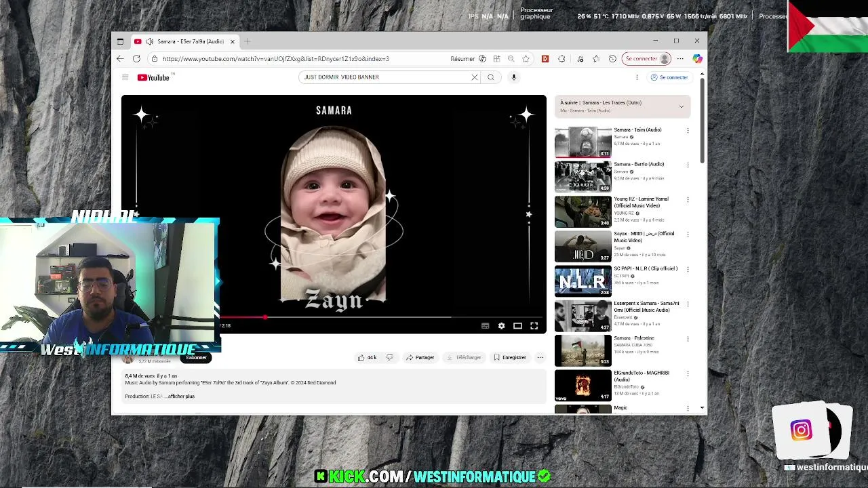This screenshot has height=488, width=868.
Task: Expand the description with afficher plus
Action: pyautogui.click(x=181, y=396)
